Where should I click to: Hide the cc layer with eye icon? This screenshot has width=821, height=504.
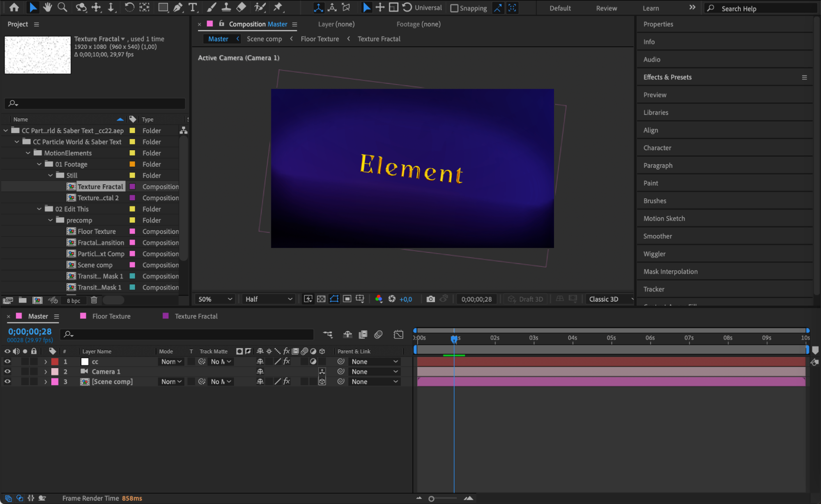click(7, 362)
